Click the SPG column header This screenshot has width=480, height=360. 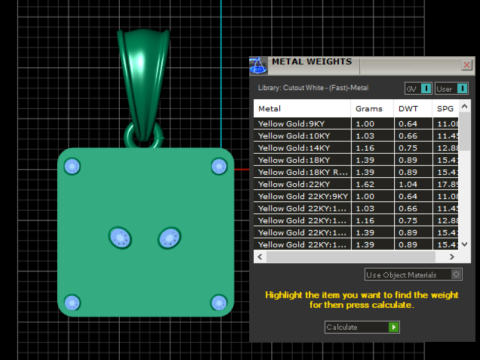445,109
